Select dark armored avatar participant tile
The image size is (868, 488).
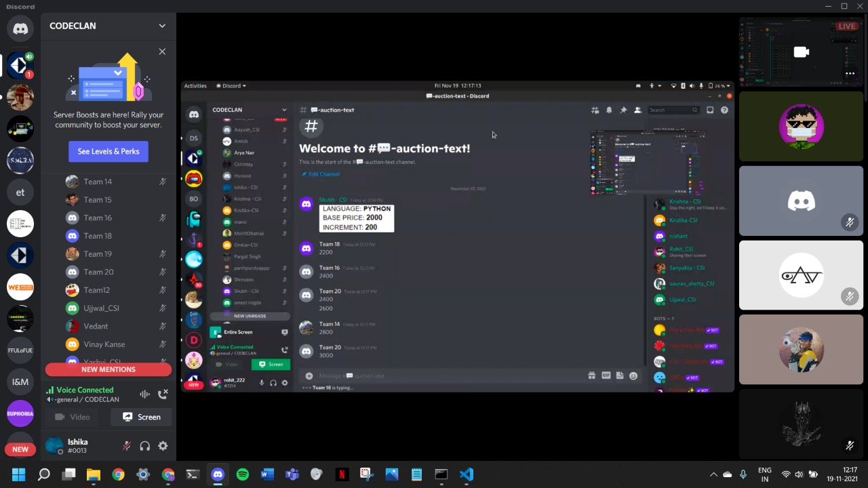(x=802, y=424)
